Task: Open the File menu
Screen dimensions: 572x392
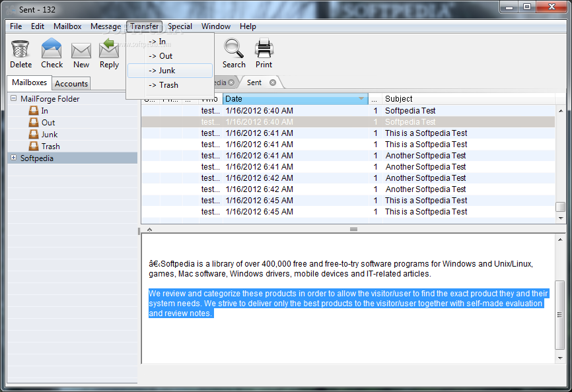Action: point(16,26)
